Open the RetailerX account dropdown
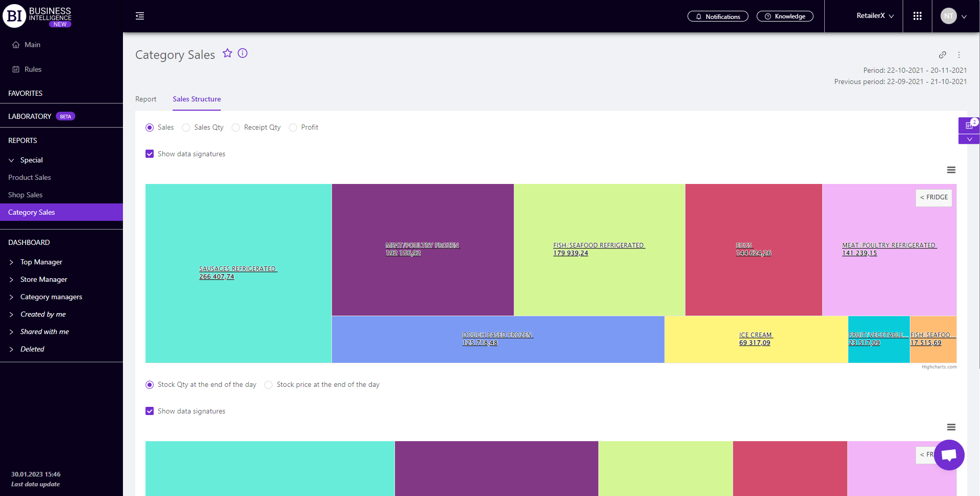Image resolution: width=980 pixels, height=496 pixels. pos(875,16)
